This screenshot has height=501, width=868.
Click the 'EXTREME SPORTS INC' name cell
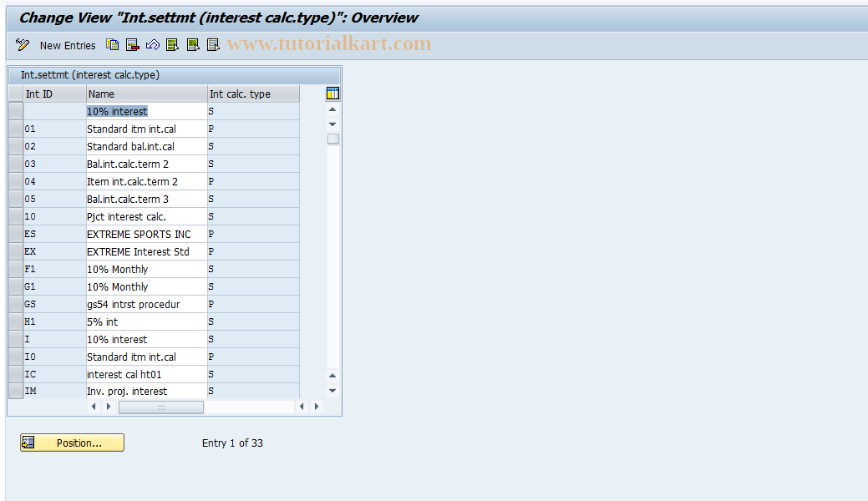[147, 234]
